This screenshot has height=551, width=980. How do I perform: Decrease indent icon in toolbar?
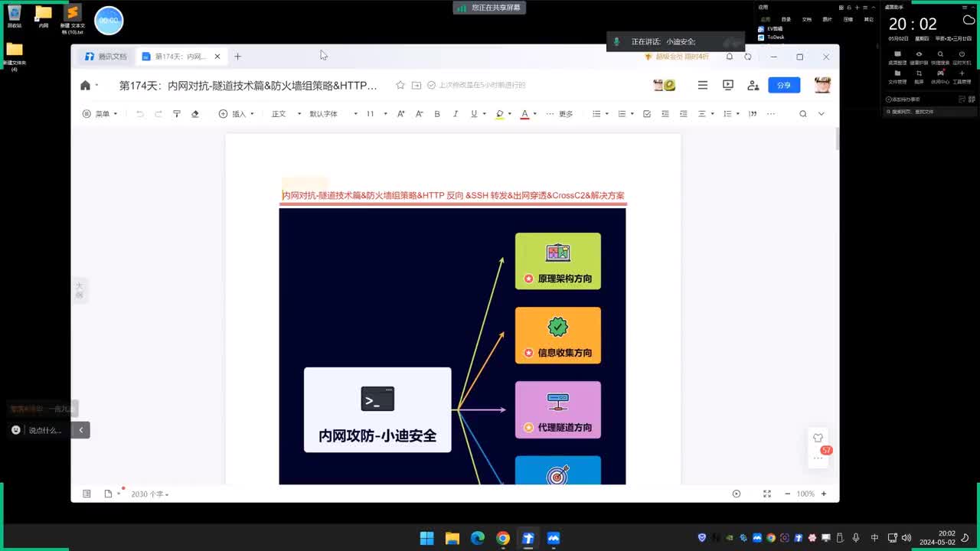coord(665,114)
